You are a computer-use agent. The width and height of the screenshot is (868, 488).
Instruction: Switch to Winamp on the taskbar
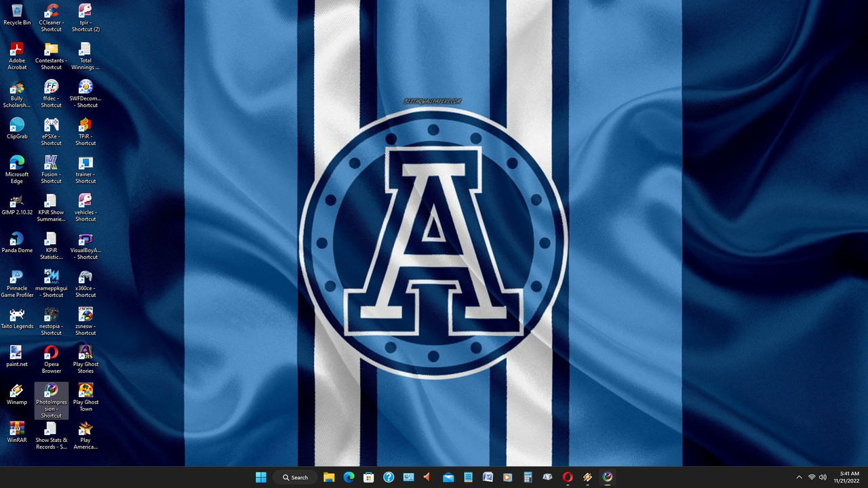(587, 477)
